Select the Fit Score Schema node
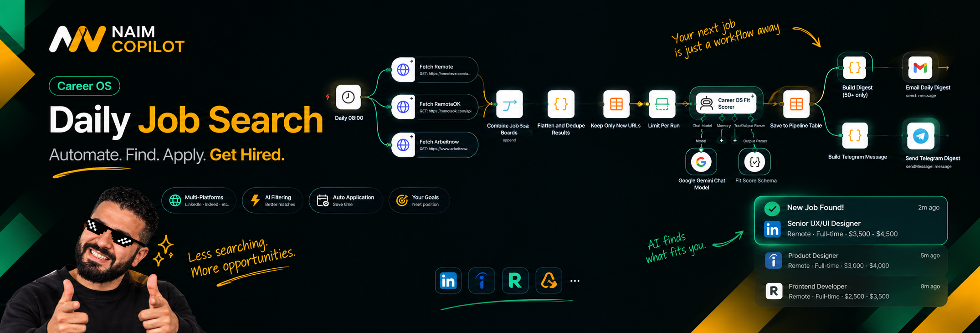 coord(754,162)
